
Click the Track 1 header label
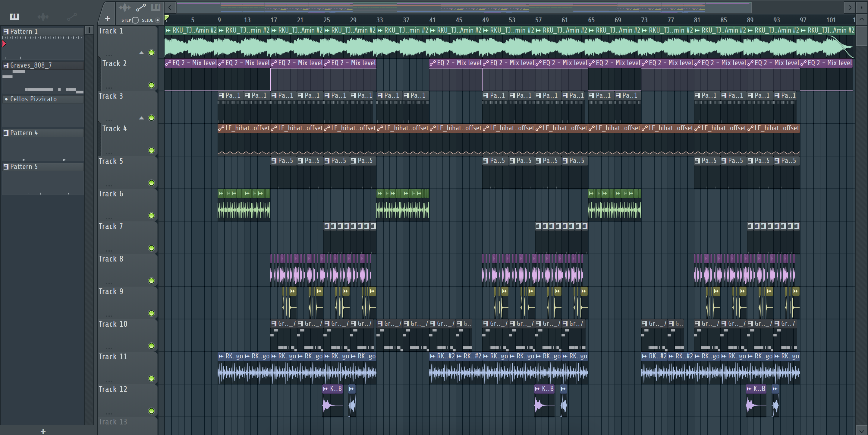(x=111, y=31)
